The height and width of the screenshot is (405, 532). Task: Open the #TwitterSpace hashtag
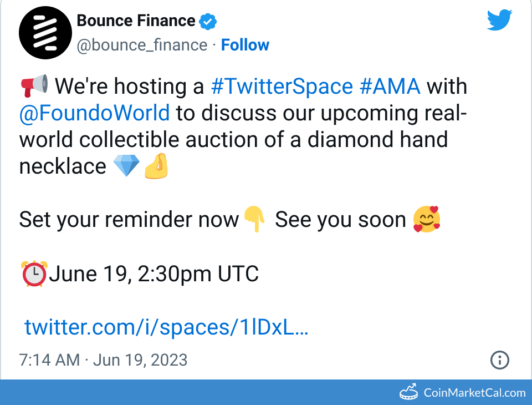point(282,87)
